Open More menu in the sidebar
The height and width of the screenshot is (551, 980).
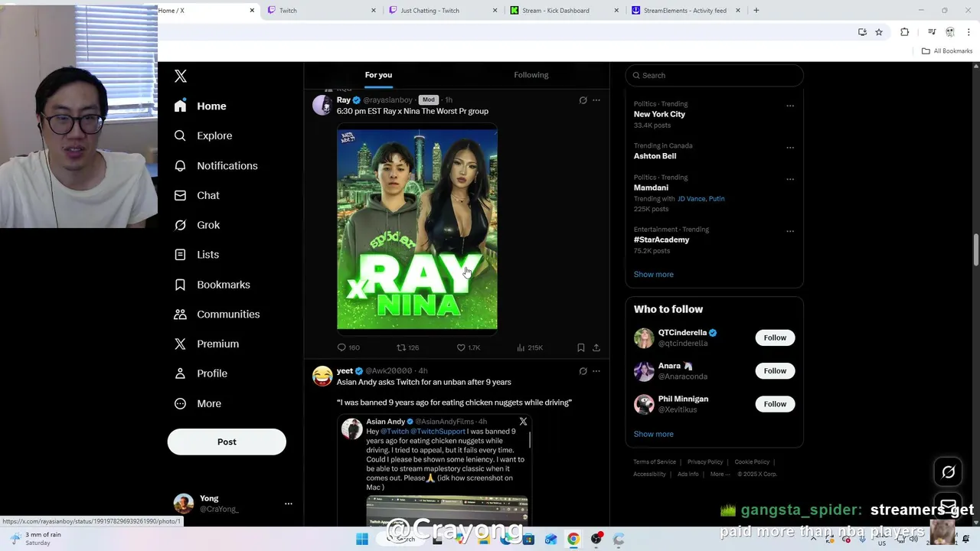click(198, 403)
